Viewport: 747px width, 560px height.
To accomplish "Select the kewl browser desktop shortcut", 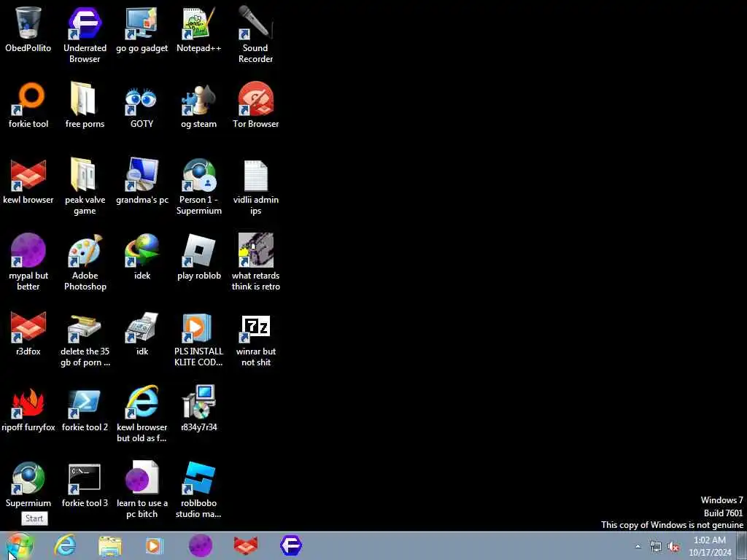I will pos(28,181).
